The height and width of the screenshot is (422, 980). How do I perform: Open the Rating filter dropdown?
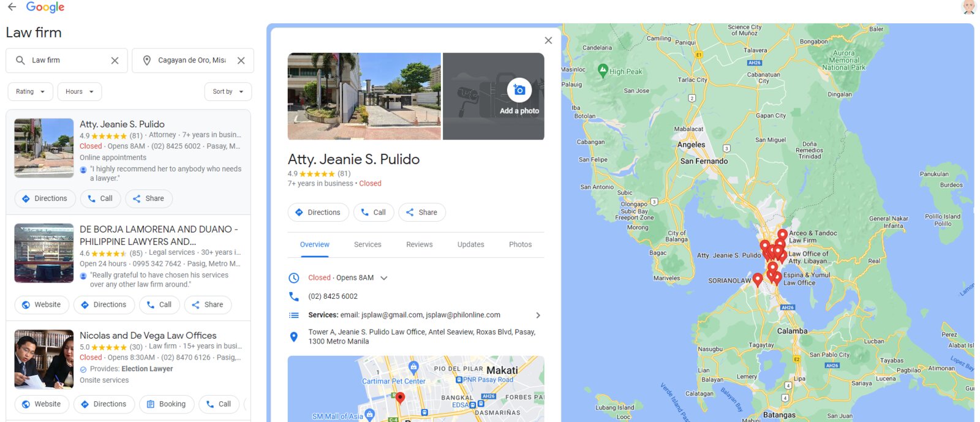tap(30, 92)
